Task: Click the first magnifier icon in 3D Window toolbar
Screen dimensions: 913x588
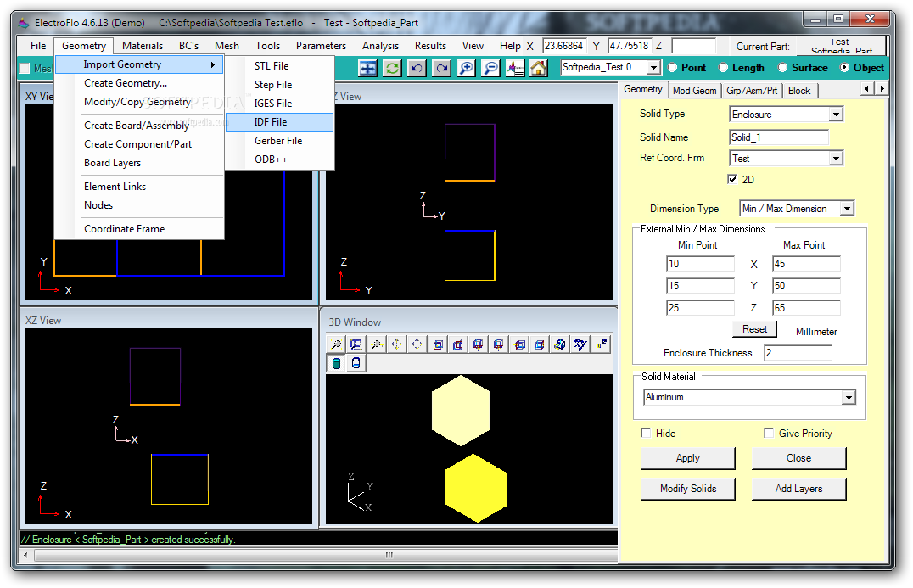Action: [x=337, y=344]
